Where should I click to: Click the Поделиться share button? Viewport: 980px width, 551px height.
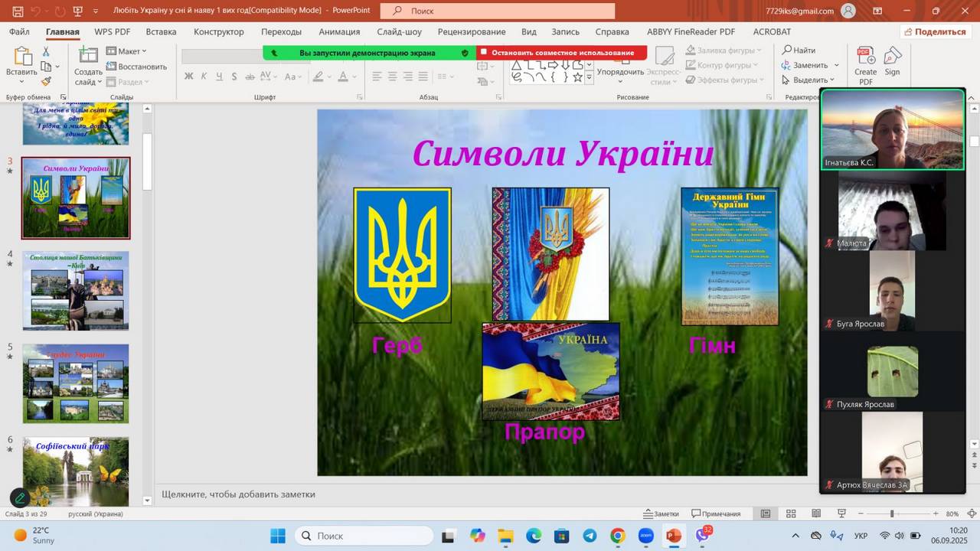click(x=934, y=31)
